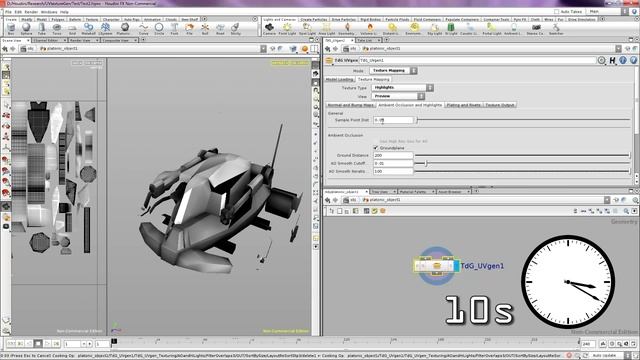Viewport: 640px width, 360px height.
Task: Switch to the Texture Output tab
Action: [x=500, y=105]
